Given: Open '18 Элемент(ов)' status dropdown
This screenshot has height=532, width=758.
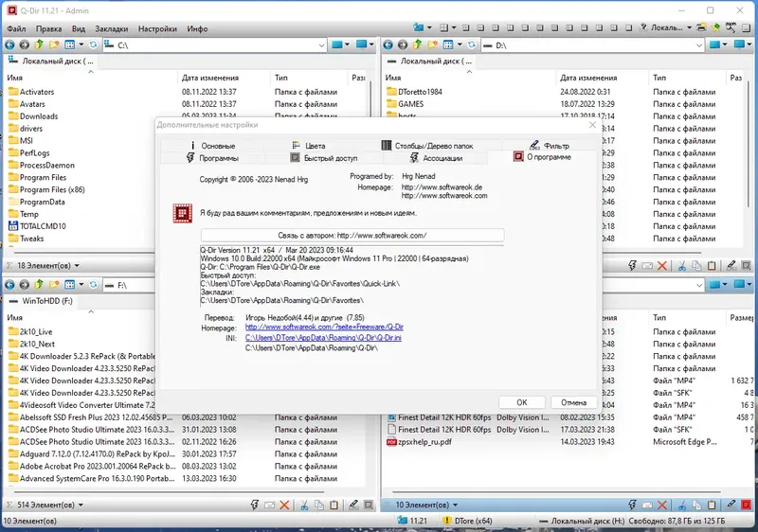Looking at the screenshot, I should coord(77,265).
